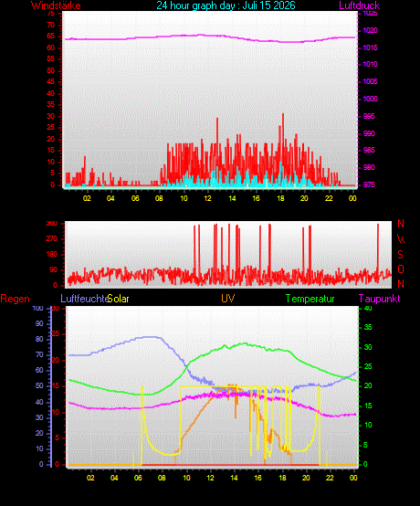Click the red "90" wind direction axis value
Viewport: 420px width, 506px height.
[53, 269]
